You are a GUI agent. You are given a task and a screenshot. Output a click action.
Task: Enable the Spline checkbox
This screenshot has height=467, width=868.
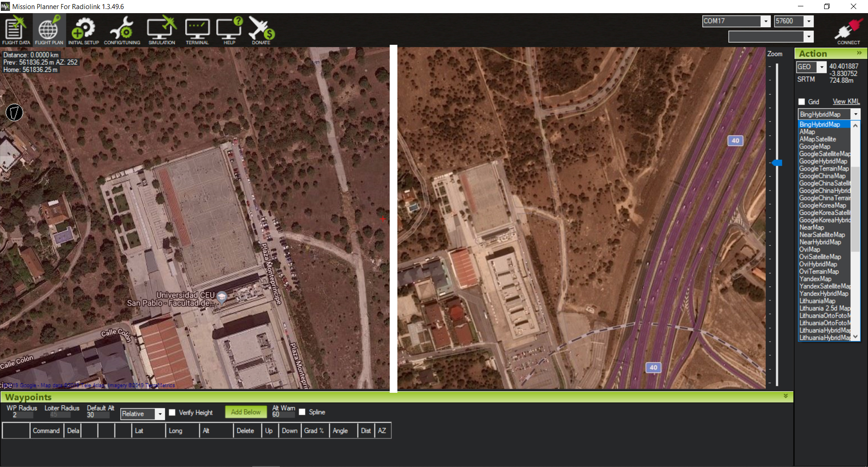[302, 412]
